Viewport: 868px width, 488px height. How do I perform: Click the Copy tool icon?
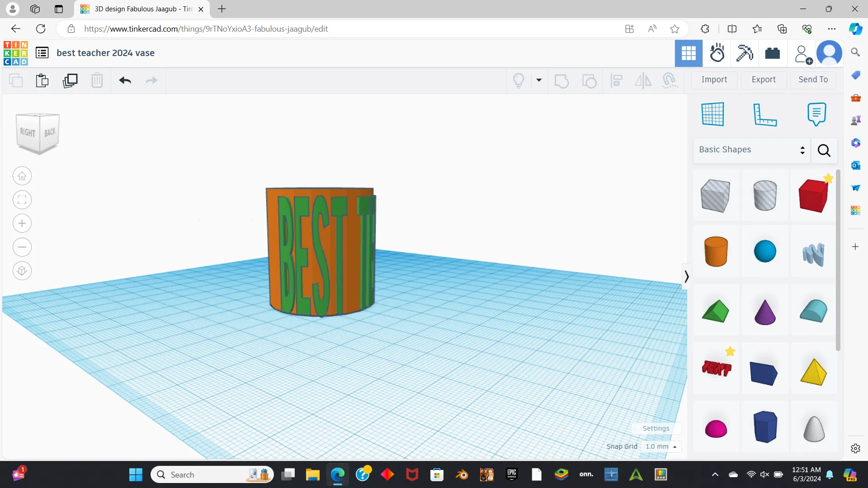(16, 80)
